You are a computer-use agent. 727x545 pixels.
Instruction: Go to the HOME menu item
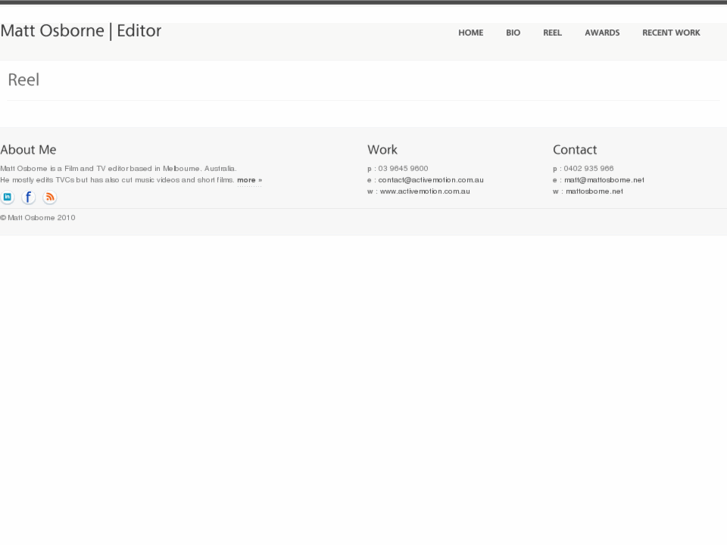pyautogui.click(x=471, y=33)
